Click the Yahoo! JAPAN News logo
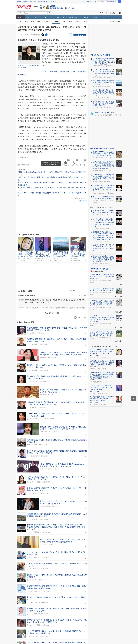 coord(27,7)
